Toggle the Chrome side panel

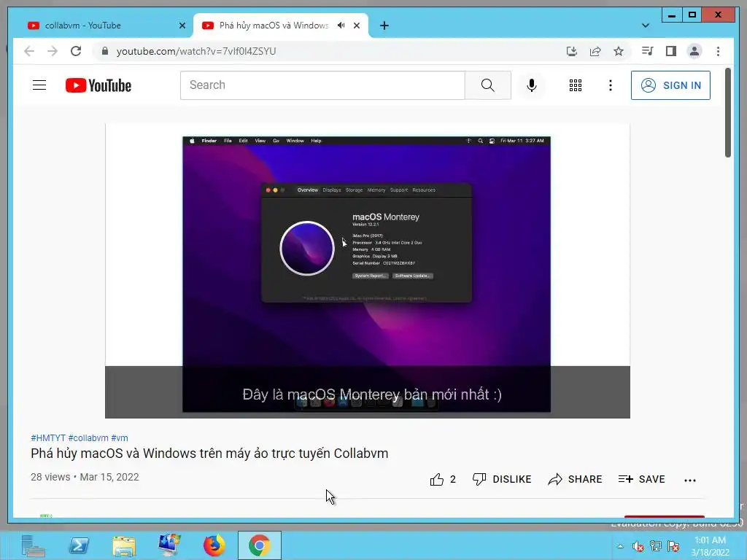pyautogui.click(x=671, y=51)
